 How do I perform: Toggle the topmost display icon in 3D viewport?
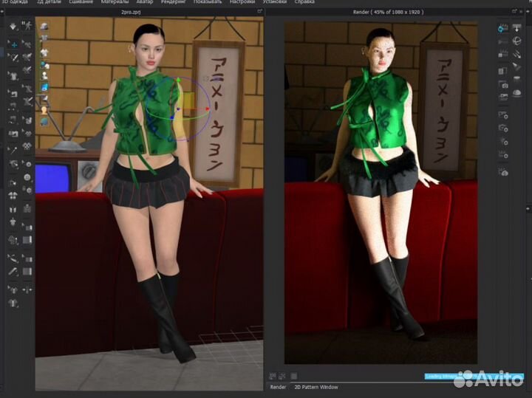click(x=44, y=27)
